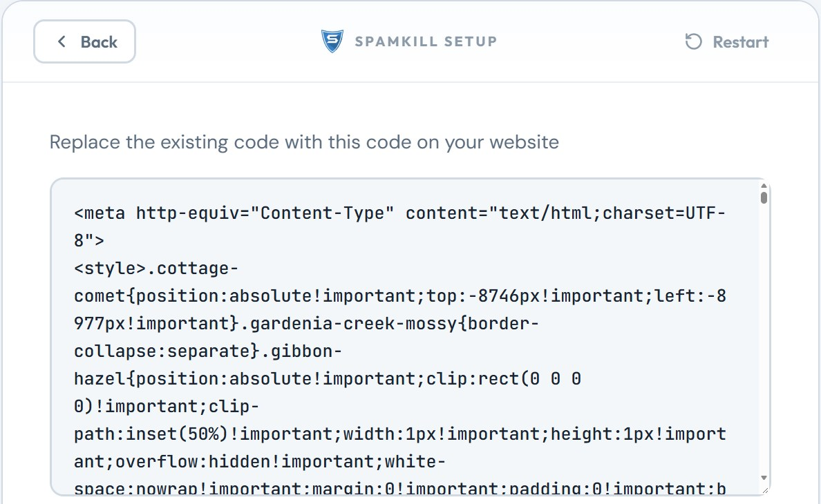
Task: Click the '8">' code line
Action: [x=89, y=241]
